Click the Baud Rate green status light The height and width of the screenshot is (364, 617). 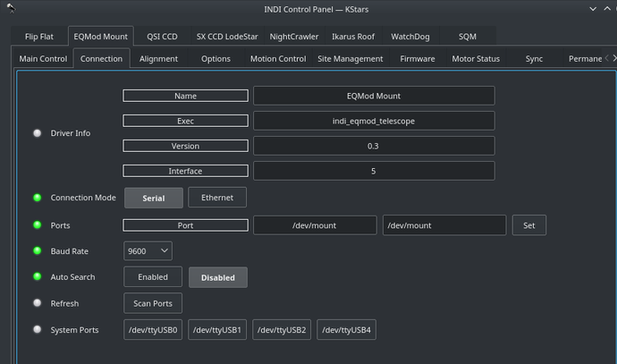(37, 250)
